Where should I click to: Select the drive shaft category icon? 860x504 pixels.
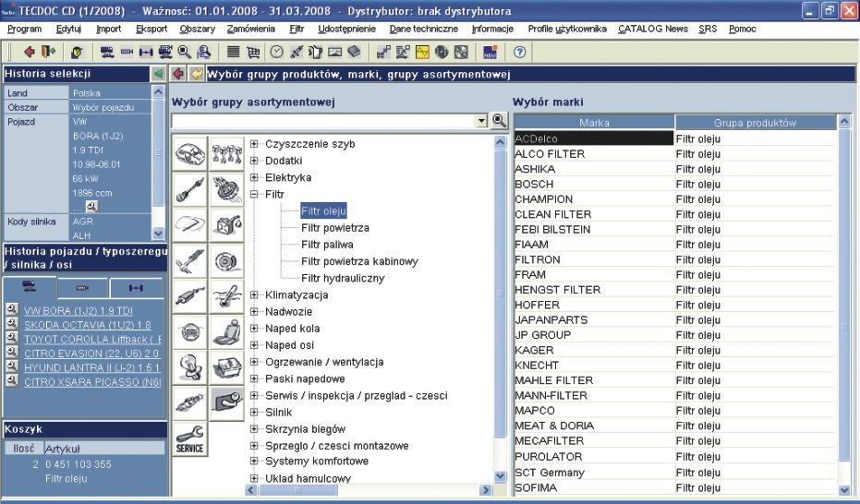(190, 189)
